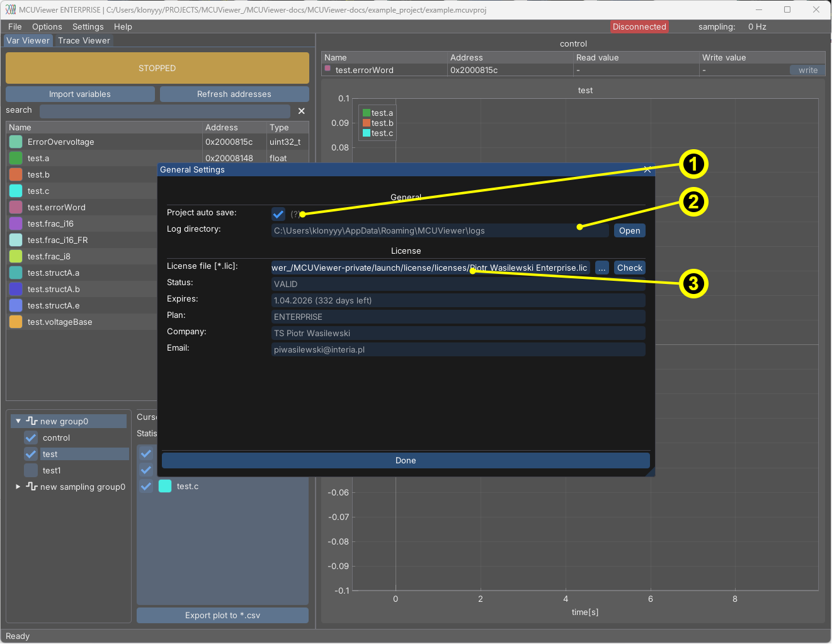Click the ErrorOvervoltage color swatch

coord(16,142)
